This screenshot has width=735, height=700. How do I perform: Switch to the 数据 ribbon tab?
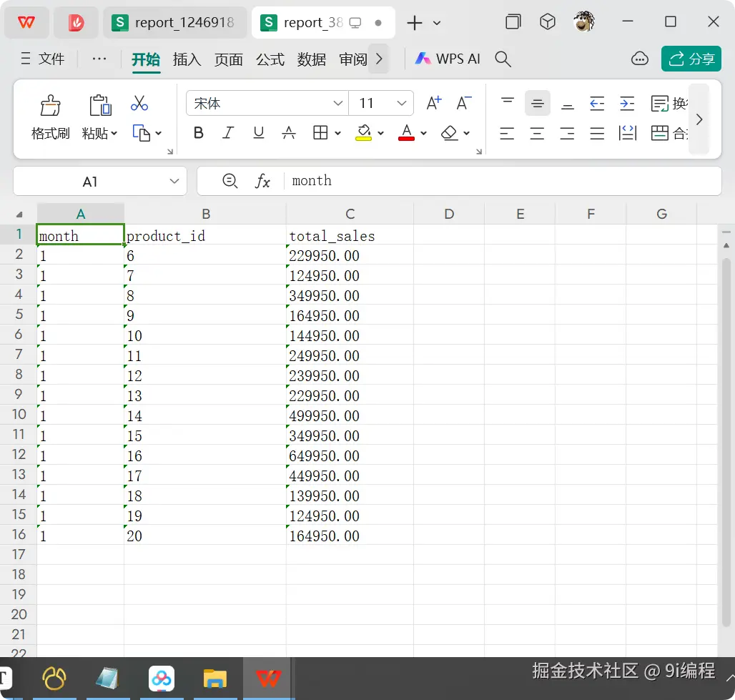(311, 59)
